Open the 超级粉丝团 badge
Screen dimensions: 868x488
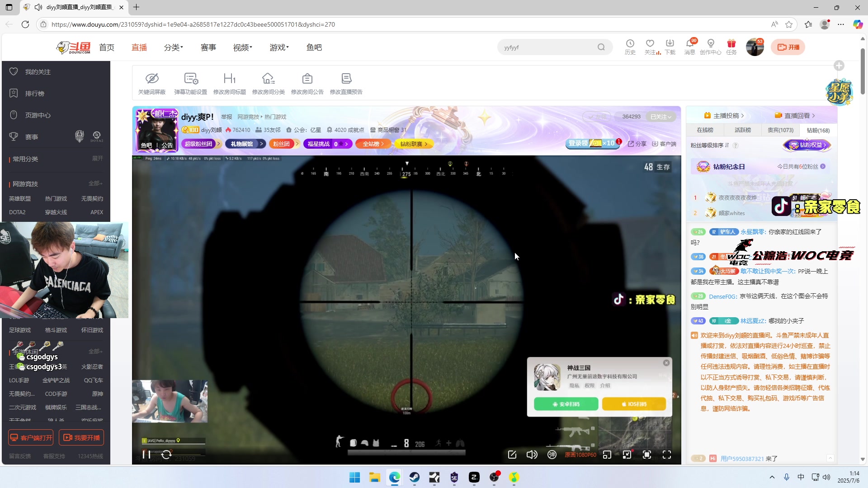click(x=201, y=144)
